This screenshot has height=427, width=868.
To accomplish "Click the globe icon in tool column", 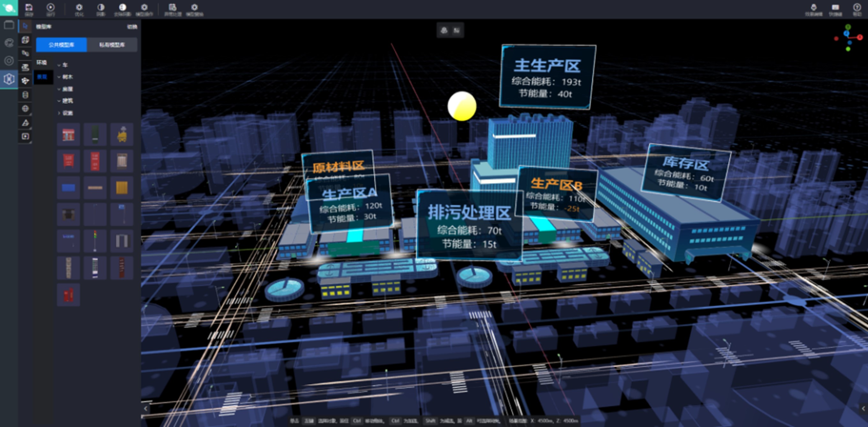I will (25, 109).
